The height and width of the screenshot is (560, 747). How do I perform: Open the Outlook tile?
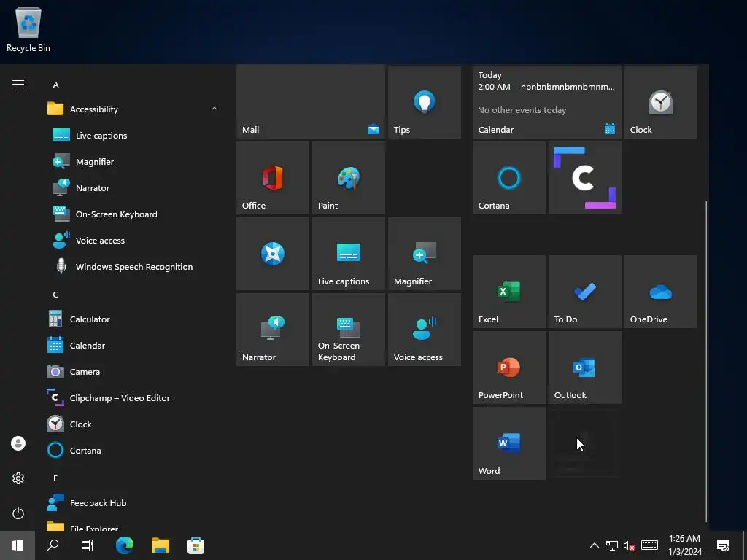click(x=585, y=367)
